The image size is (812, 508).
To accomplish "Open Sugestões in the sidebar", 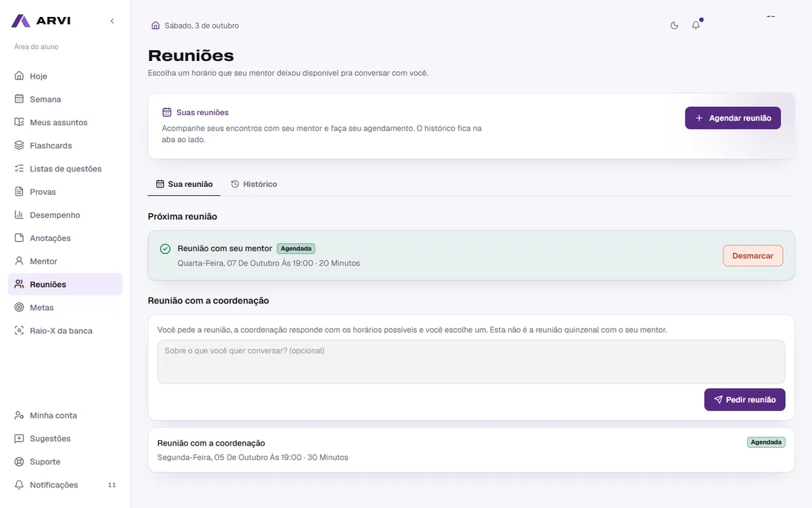I will (65, 438).
